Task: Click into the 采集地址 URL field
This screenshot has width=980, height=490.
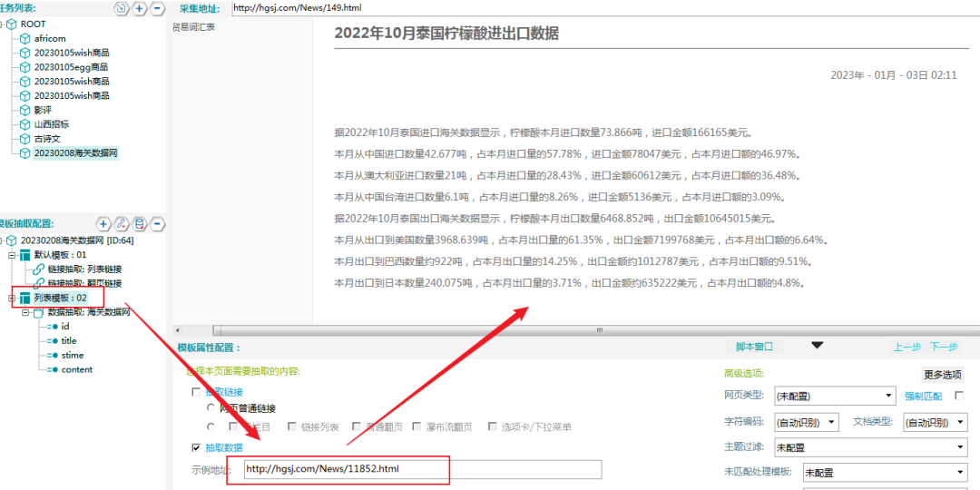Action: pyautogui.click(x=605, y=8)
